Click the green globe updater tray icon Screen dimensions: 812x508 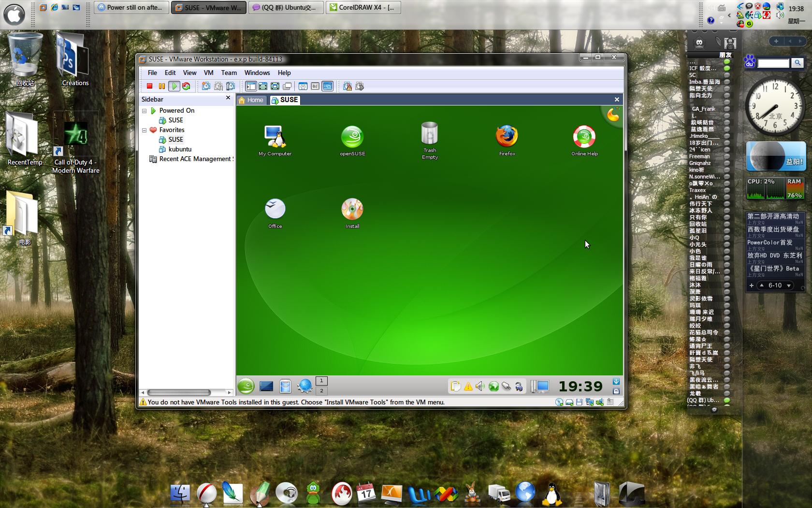pos(493,386)
